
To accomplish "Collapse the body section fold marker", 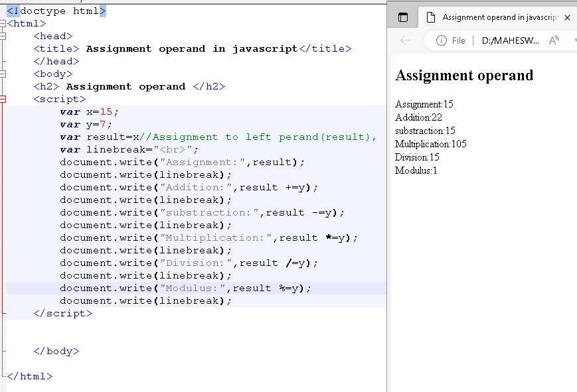I will 3,74.
